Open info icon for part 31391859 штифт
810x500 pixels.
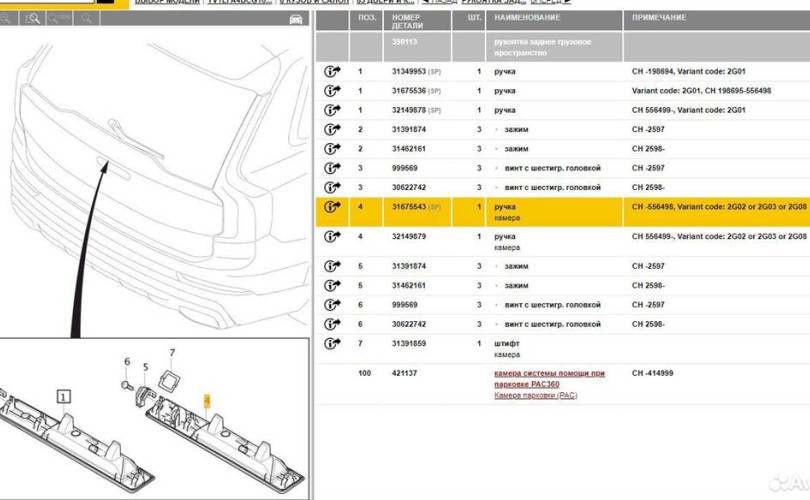point(332,344)
